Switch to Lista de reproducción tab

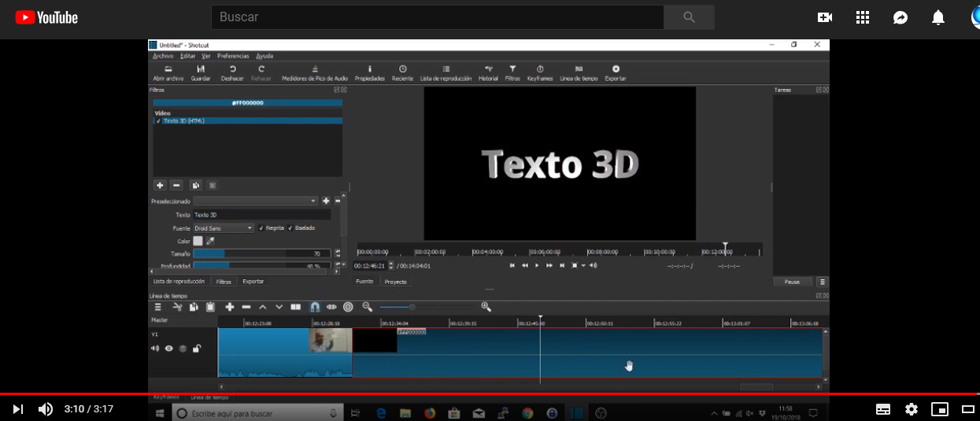(179, 281)
